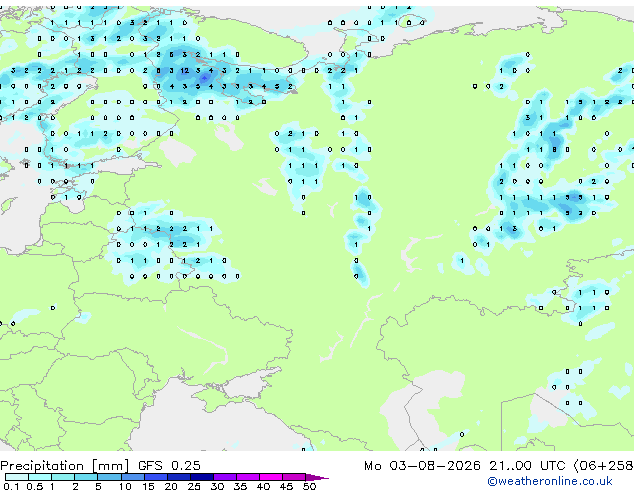Click the '(06+258' forecast offset text
The width and height of the screenshot is (634, 490).
(603, 466)
